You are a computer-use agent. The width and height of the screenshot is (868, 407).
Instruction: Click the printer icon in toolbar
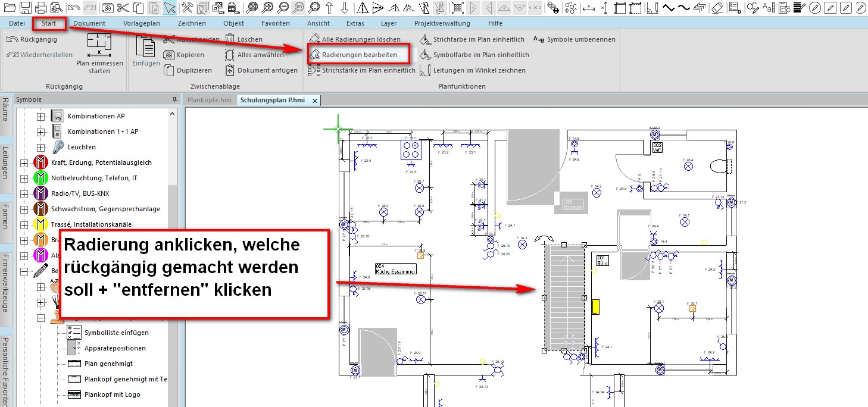pyautogui.click(x=40, y=8)
